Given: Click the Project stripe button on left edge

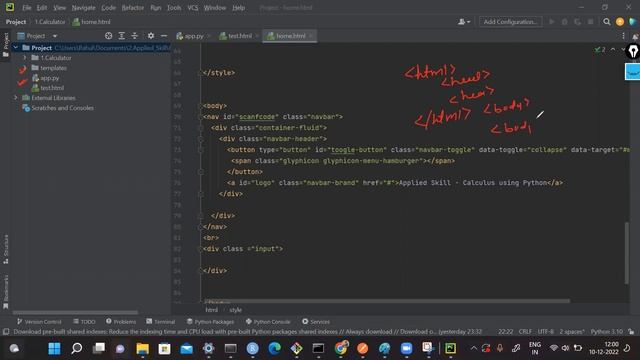Looking at the screenshot, I should point(6,45).
